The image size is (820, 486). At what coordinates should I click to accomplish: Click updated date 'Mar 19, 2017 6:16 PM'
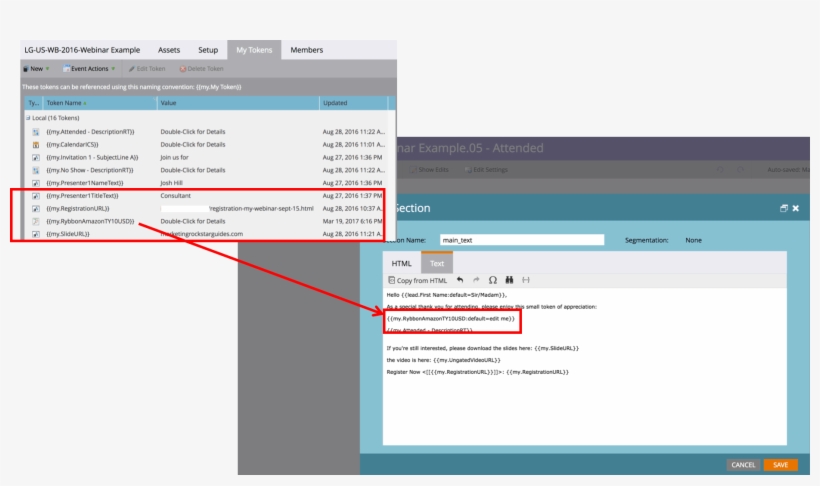coord(352,221)
